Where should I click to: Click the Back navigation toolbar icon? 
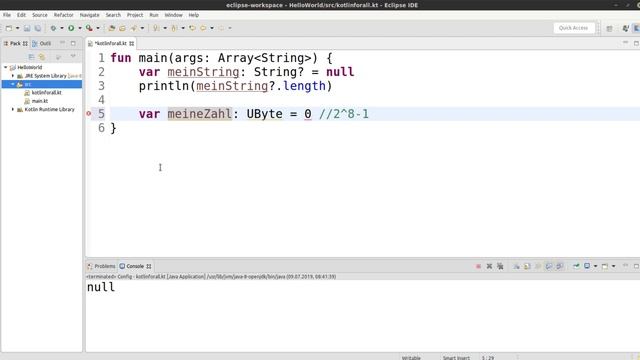(x=203, y=28)
